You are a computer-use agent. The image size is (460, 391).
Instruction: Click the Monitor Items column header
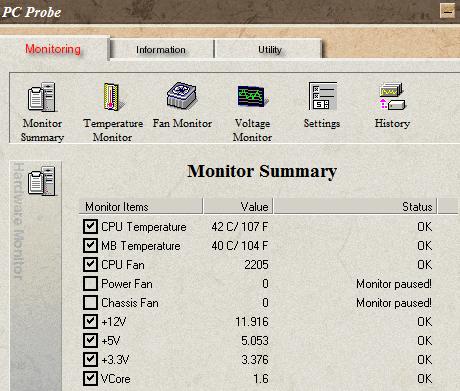(141, 206)
